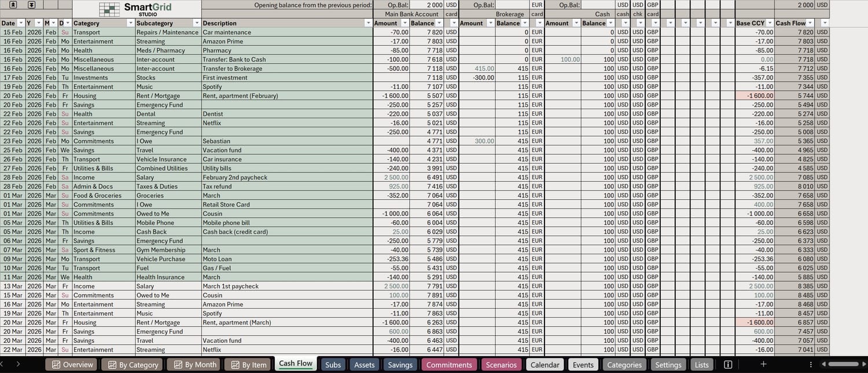Expand the Subcategory filter dropdown
The image size is (868, 373).
196,23
